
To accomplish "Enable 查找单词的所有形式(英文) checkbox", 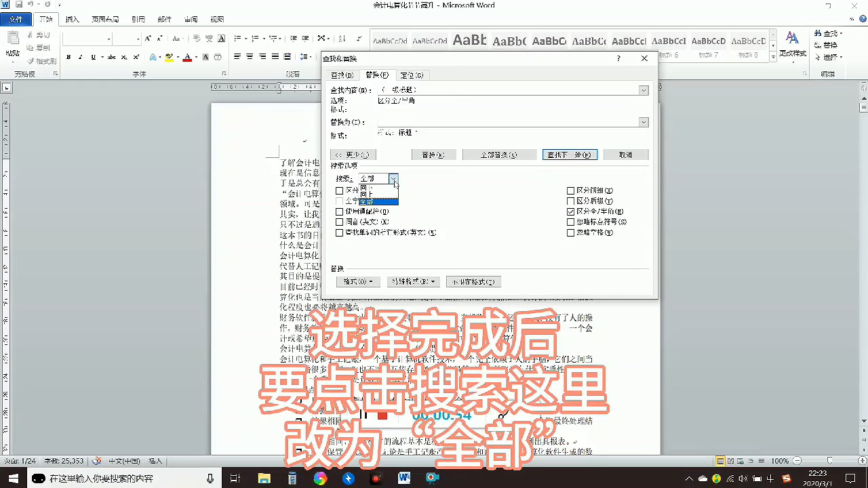I will tap(340, 232).
